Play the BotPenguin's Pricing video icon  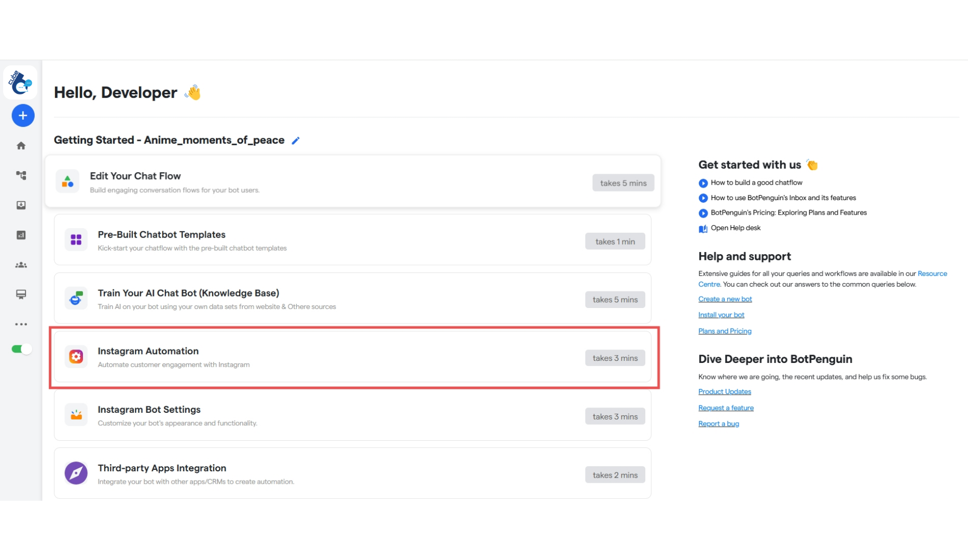[703, 213]
